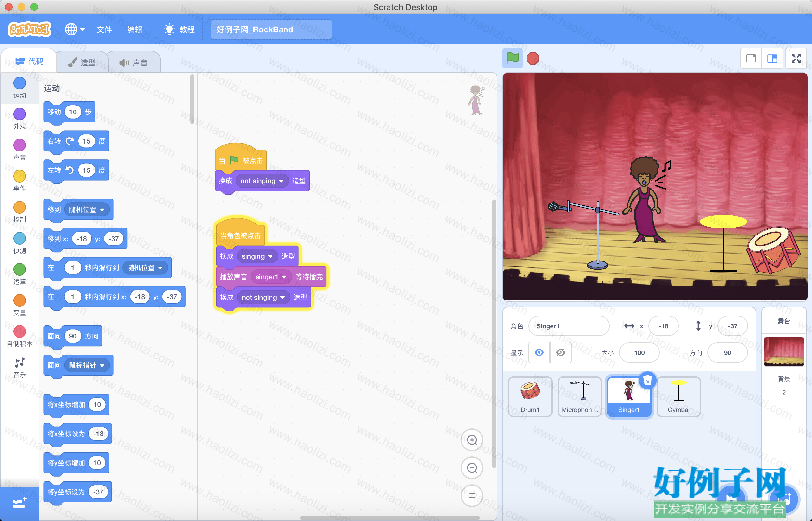Click the sprite direction field 90
This screenshot has width=812, height=521.
pyautogui.click(x=727, y=352)
